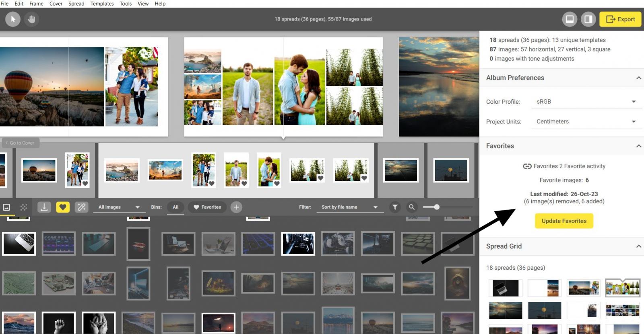
Task: Open the Frame menu
Action: [36, 4]
